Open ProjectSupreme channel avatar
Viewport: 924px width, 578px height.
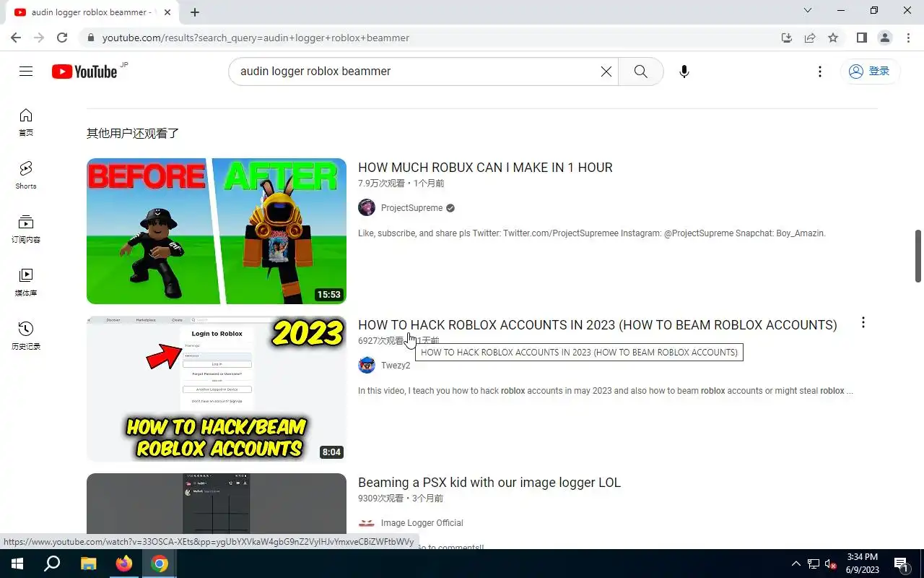367,208
